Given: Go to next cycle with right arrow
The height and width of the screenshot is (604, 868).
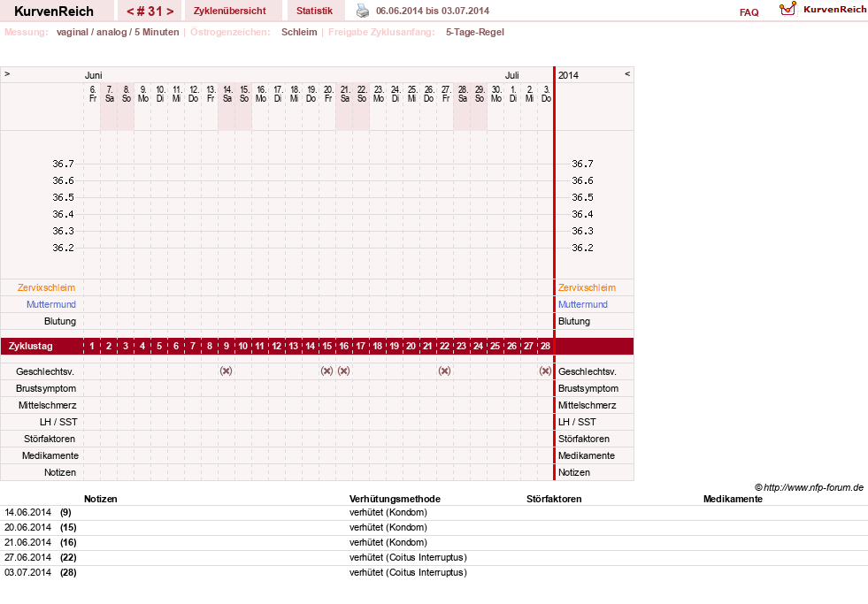Looking at the screenshot, I should point(170,11).
